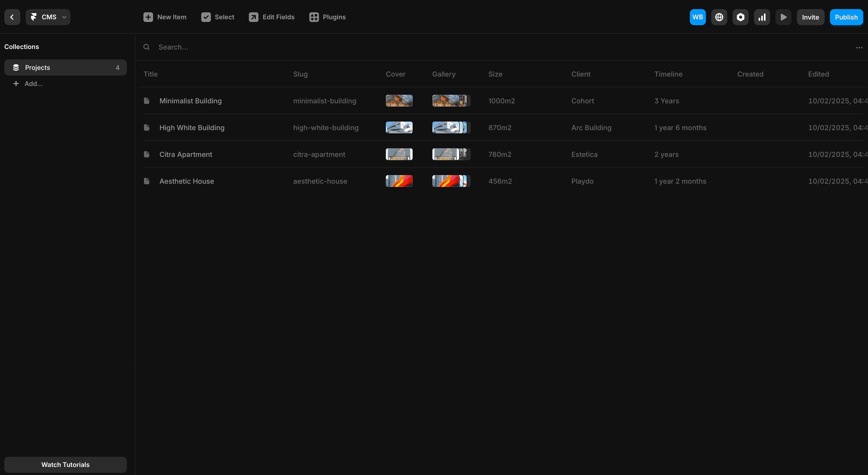The width and height of the screenshot is (868, 475).
Task: Click the Citra Apartment page icon
Action: point(147,154)
